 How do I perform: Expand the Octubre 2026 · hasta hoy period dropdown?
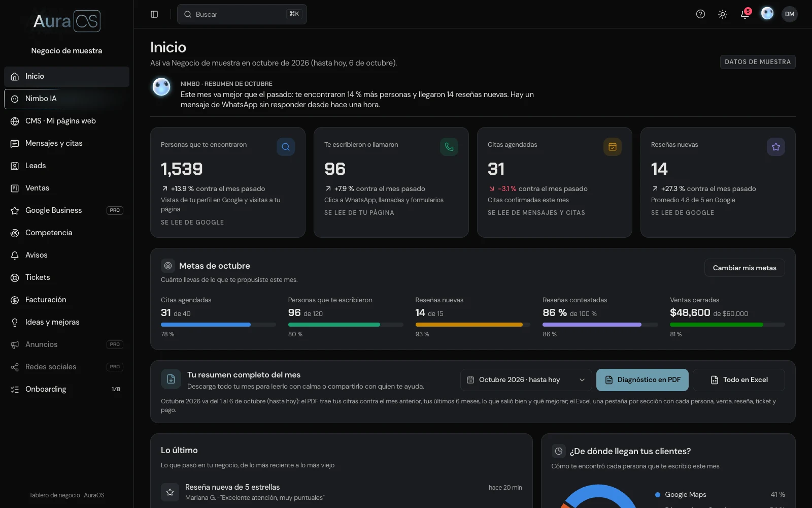[526, 380]
